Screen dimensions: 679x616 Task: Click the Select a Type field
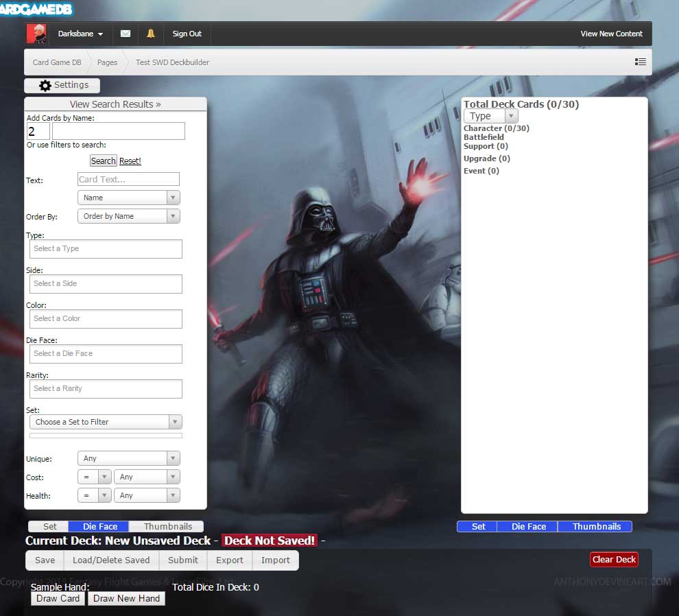pyautogui.click(x=106, y=249)
